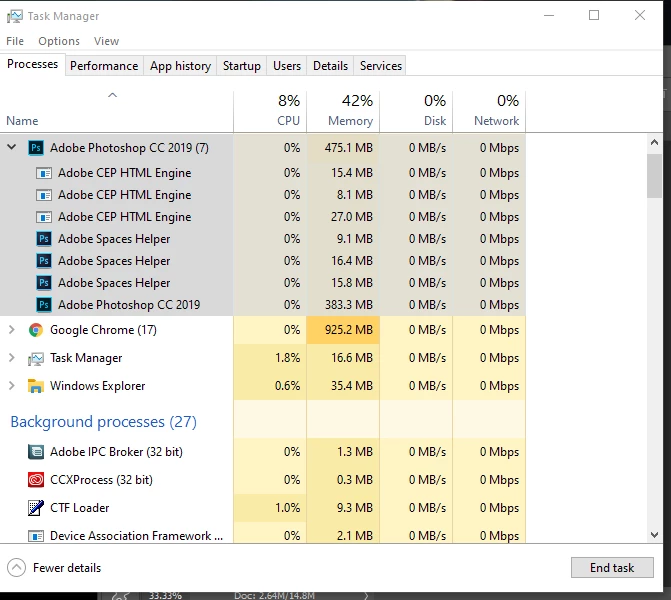This screenshot has width=671, height=600.
Task: Collapse the Adobe Photoshop CC 2019 group
Action: click(x=12, y=147)
